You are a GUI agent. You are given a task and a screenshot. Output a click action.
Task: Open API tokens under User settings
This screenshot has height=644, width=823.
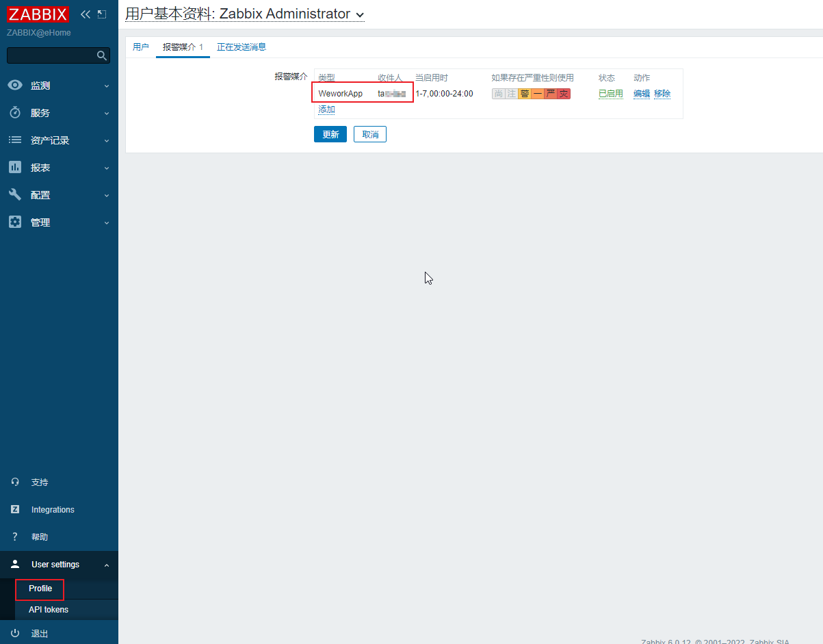coord(49,610)
